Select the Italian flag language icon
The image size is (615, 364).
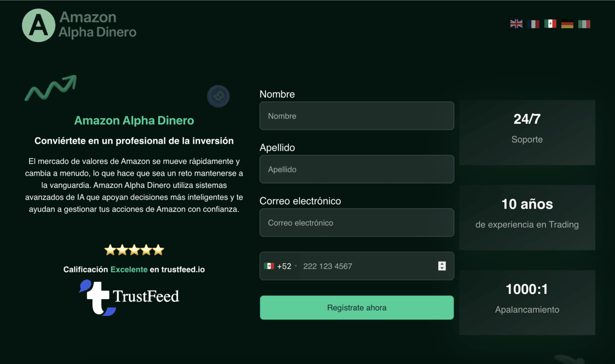[584, 24]
